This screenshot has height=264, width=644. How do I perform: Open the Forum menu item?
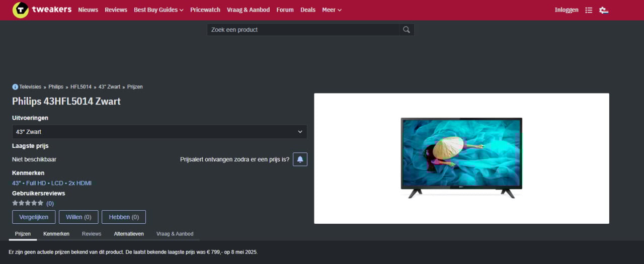tap(285, 10)
